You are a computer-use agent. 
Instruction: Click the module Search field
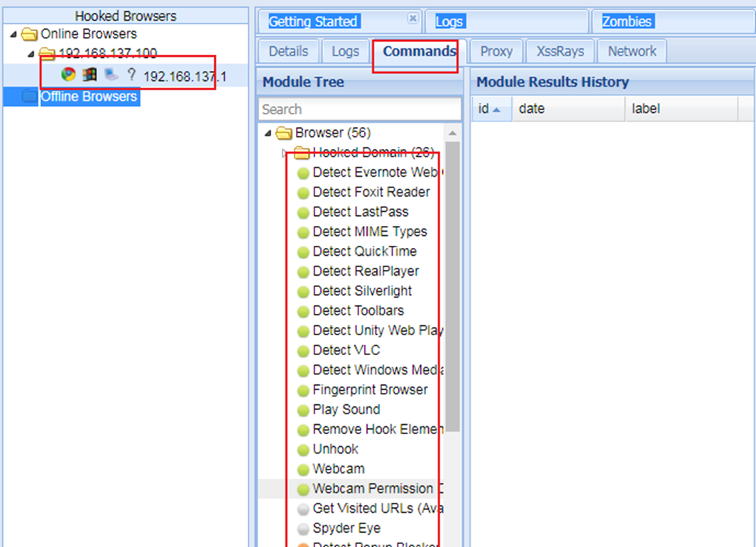359,109
